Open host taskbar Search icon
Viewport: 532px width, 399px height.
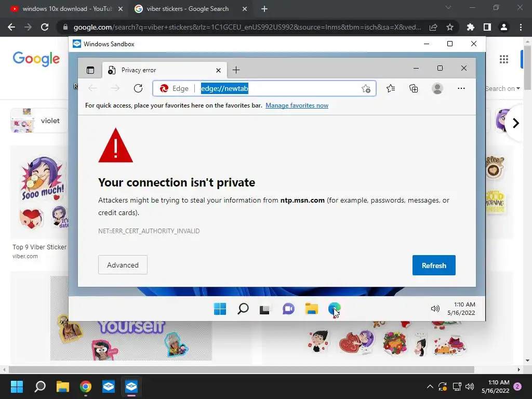[x=40, y=387]
